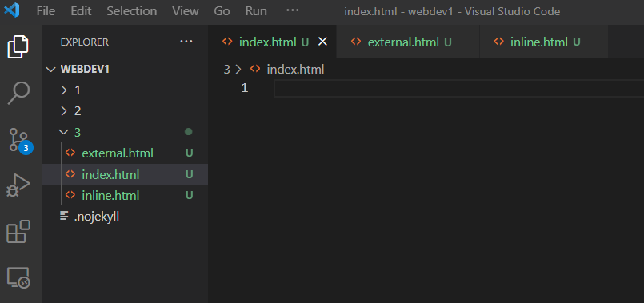The height and width of the screenshot is (303, 644).
Task: Click line number 1 in gutter
Action: [245, 88]
